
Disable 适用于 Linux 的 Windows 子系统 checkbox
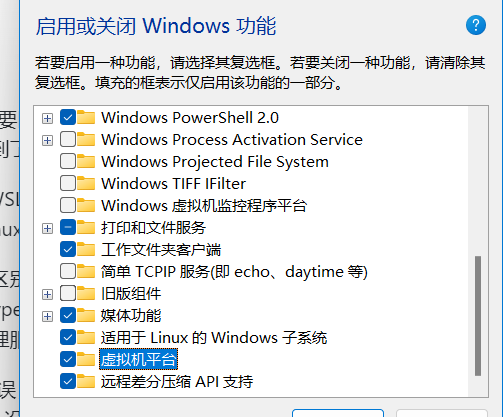(x=68, y=337)
